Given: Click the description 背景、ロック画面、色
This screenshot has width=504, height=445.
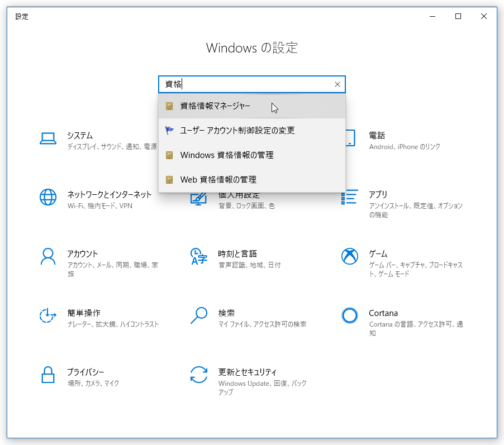Looking at the screenshot, I should click(x=246, y=205).
